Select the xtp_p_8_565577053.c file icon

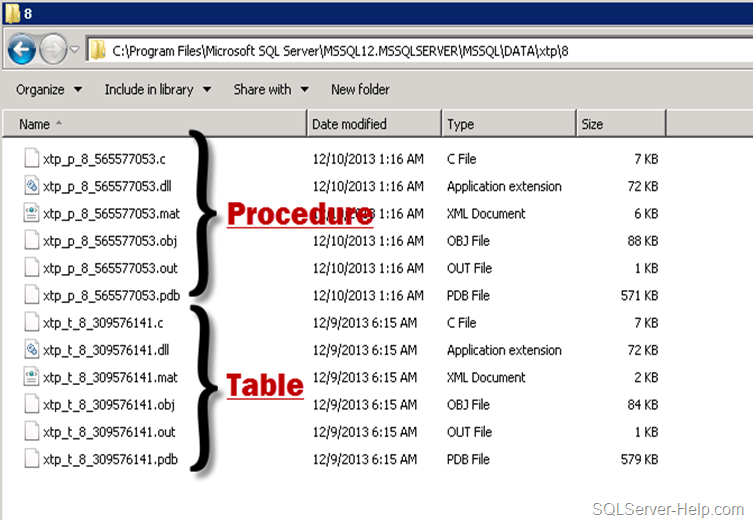tap(31, 159)
